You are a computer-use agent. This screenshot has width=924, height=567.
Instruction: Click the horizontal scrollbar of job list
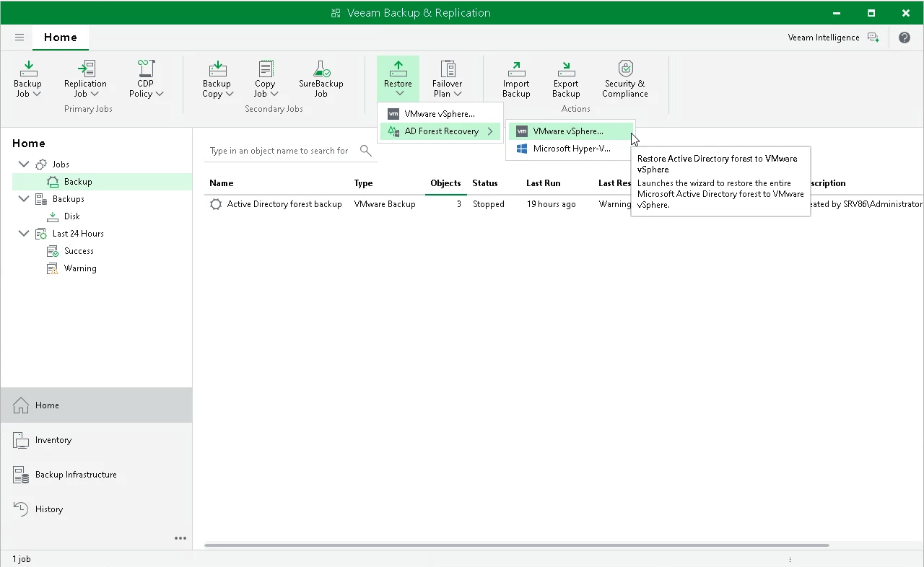(516, 545)
